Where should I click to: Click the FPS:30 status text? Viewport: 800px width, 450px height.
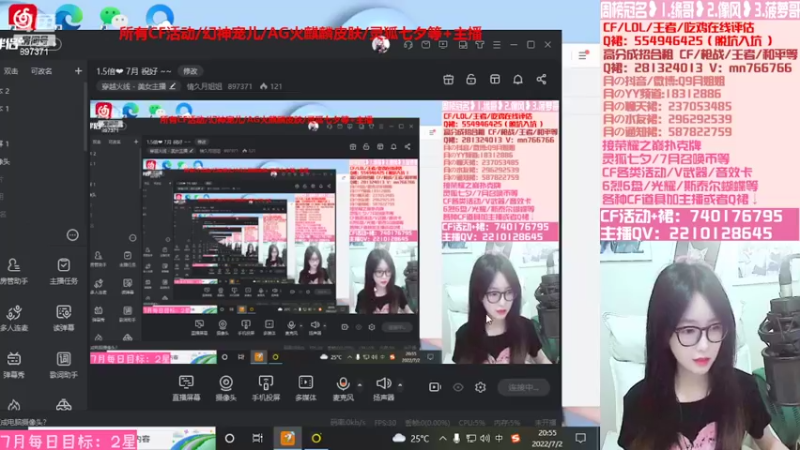[385, 422]
